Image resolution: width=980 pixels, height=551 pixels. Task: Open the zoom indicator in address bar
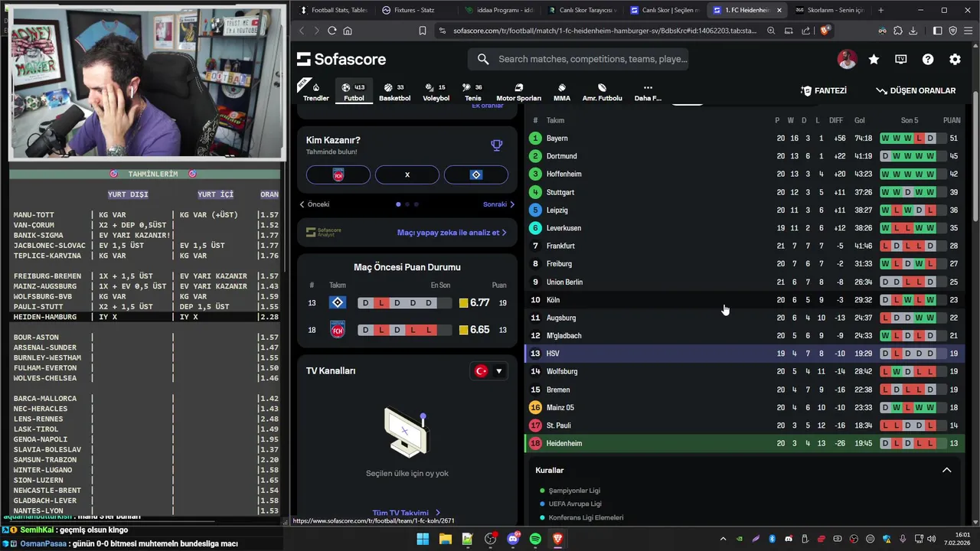point(770,31)
